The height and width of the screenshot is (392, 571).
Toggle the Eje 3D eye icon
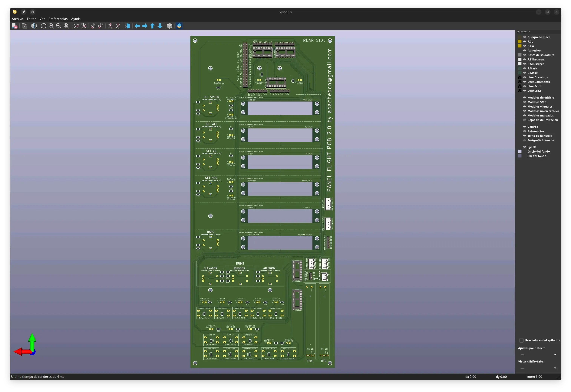click(x=524, y=147)
